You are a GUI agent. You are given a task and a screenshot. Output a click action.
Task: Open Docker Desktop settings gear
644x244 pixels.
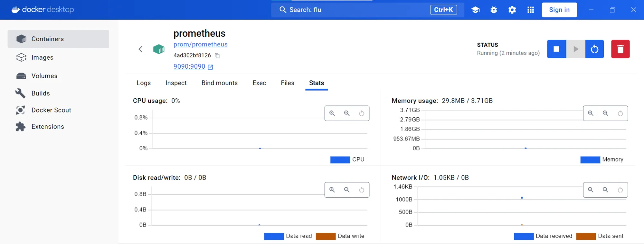coord(512,10)
